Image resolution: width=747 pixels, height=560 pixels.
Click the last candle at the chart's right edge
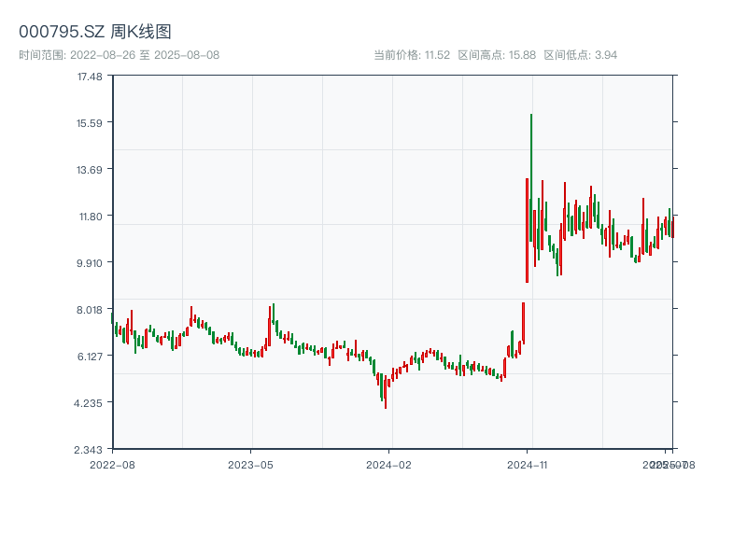click(672, 228)
